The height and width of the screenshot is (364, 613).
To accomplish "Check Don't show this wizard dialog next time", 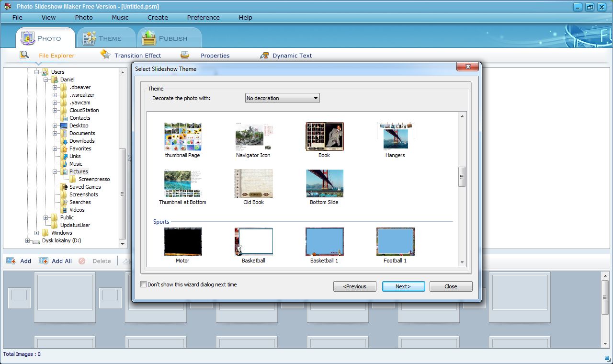I will click(x=143, y=284).
